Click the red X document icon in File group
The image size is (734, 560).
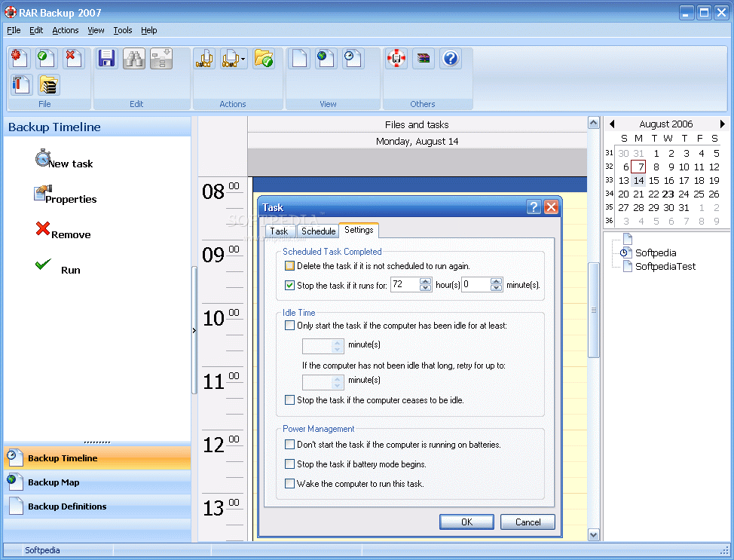click(x=74, y=59)
